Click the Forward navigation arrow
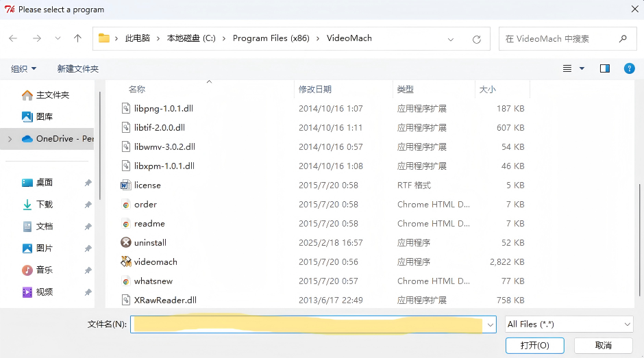The width and height of the screenshot is (644, 358). pos(37,38)
